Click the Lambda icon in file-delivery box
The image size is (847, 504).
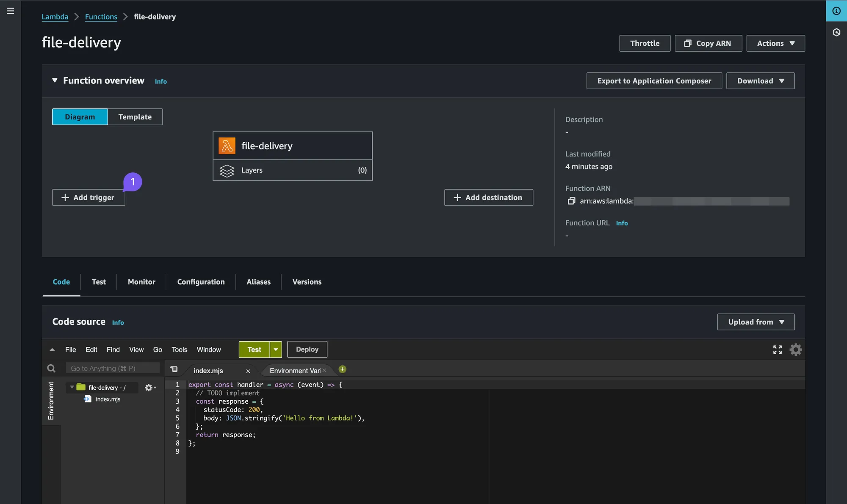tap(227, 146)
